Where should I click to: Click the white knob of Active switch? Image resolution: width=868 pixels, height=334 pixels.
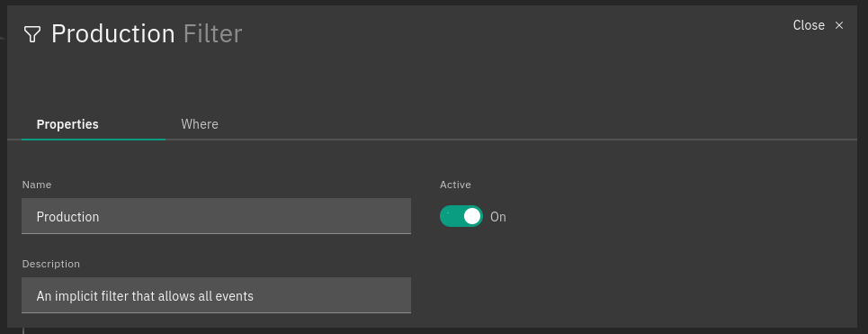point(472,217)
